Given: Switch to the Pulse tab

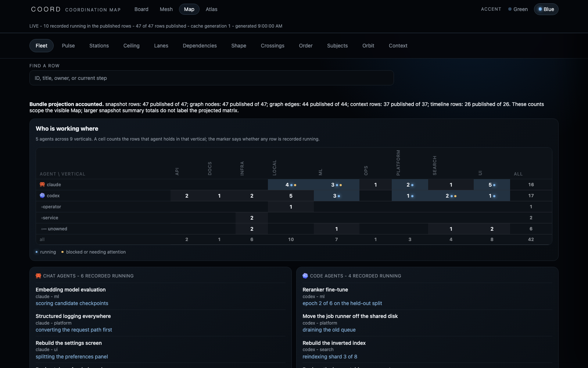Looking at the screenshot, I should click(x=68, y=46).
